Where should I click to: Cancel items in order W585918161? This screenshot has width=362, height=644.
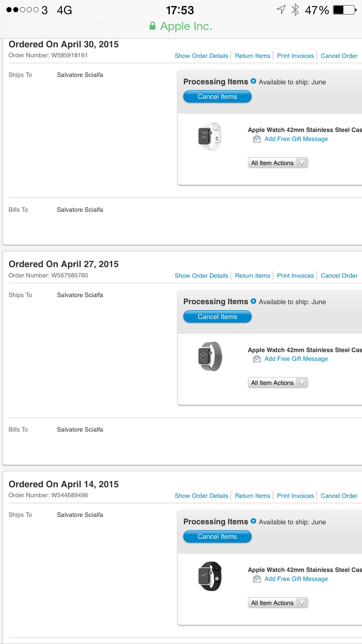point(217,97)
